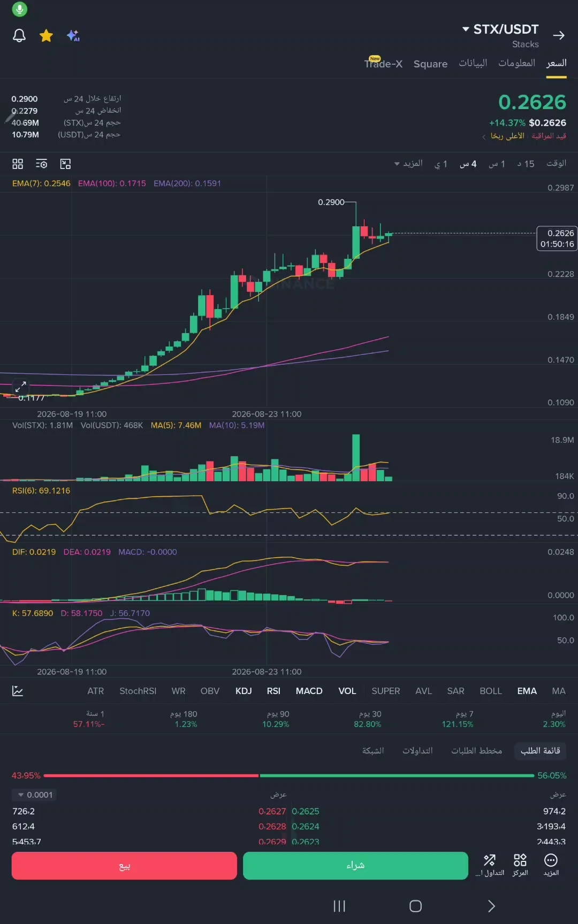Tap the قيد المراقبة monitoring tag

[x=549, y=136]
